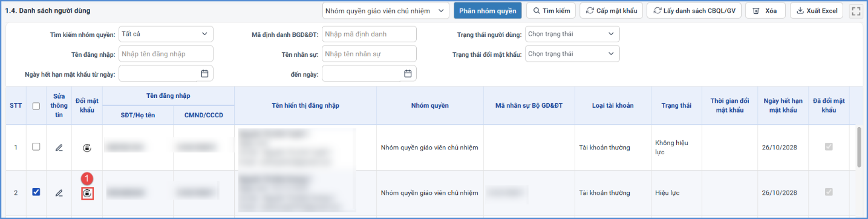Click the 'Cấp mật khẩu' button
Viewport: 868px width, 219px height.
tap(612, 11)
